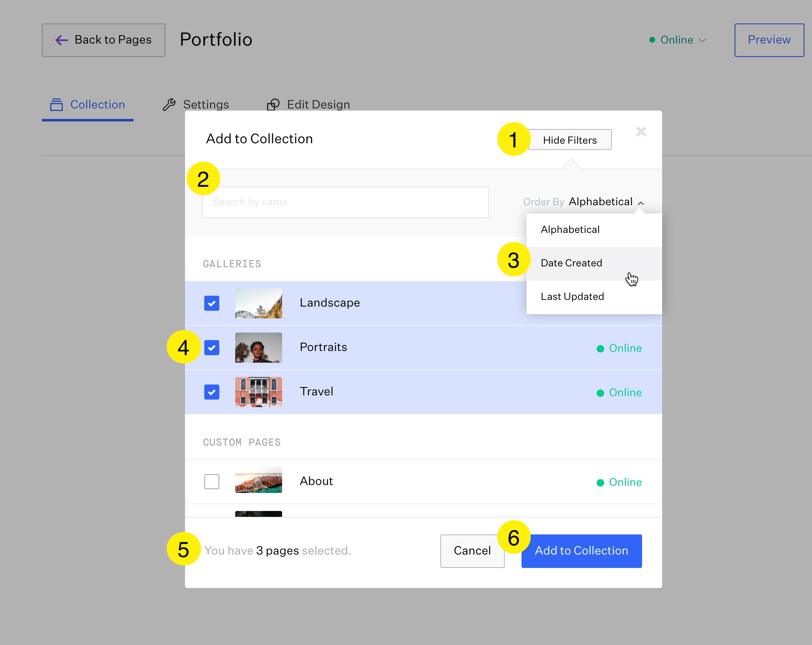Select the Settings wrench icon
Image resolution: width=812 pixels, height=645 pixels.
pos(169,104)
